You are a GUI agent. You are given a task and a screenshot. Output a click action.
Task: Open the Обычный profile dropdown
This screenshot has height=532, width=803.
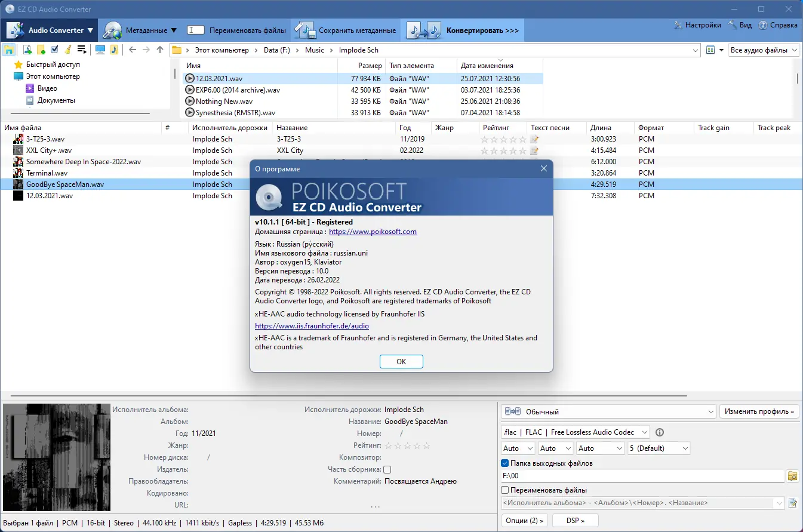click(x=608, y=411)
